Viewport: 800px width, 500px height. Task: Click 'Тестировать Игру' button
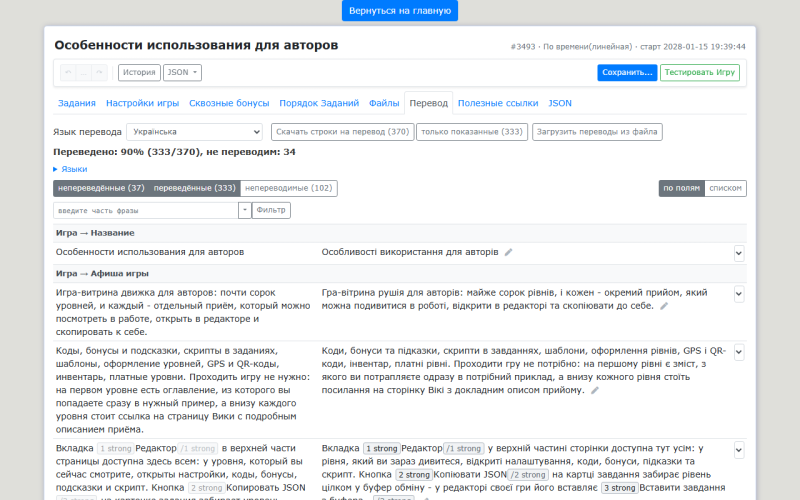pyautogui.click(x=699, y=72)
